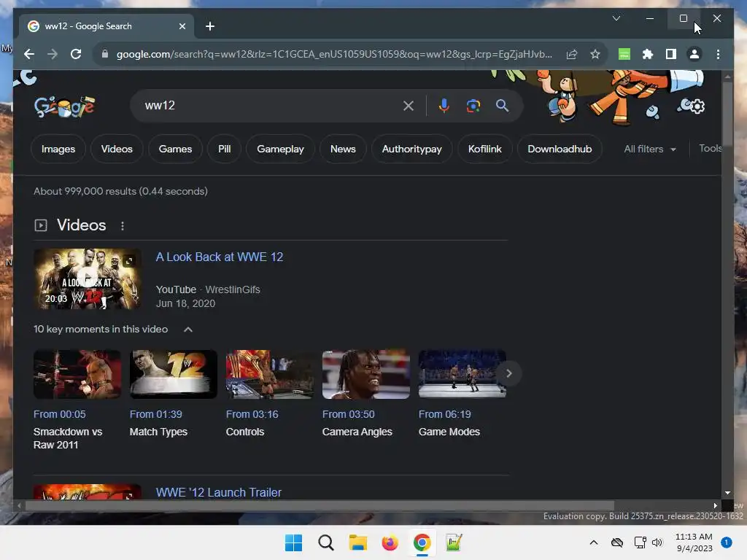The height and width of the screenshot is (560, 747).
Task: Click the horizontal scrollbar
Action: 320,506
